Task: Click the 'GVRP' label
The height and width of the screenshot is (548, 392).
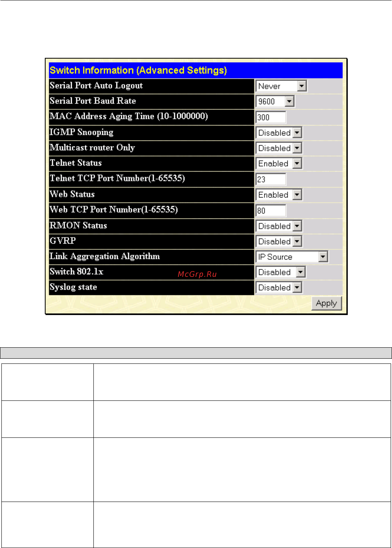Action: 63,241
